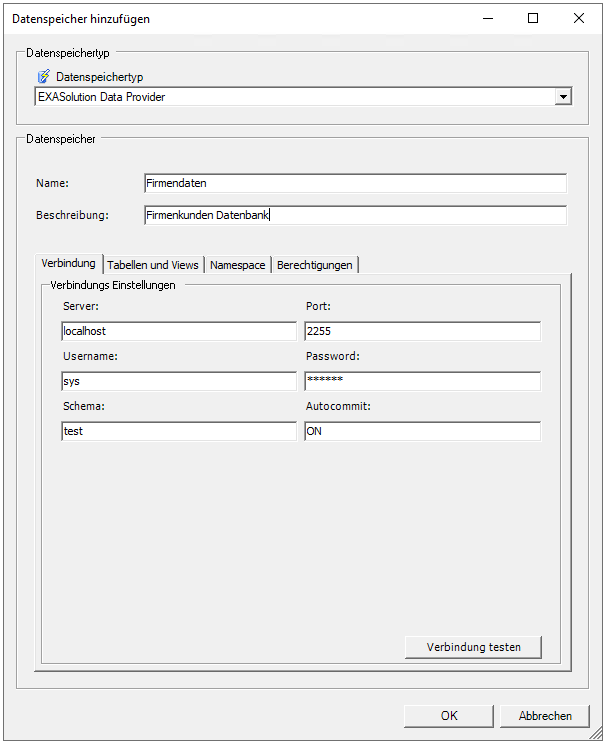Click the Port field showing 2255
Image resolution: width=607 pixels, height=745 pixels.
tap(422, 331)
